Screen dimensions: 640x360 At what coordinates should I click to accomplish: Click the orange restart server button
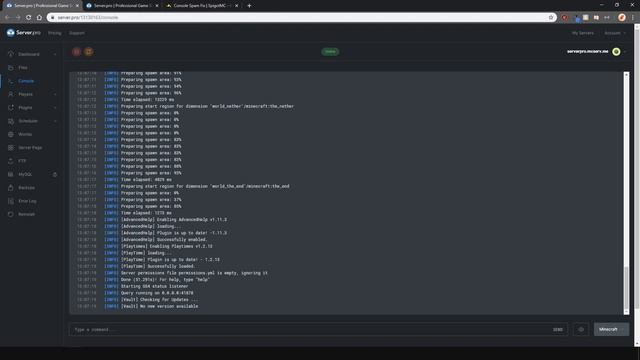pos(89,52)
